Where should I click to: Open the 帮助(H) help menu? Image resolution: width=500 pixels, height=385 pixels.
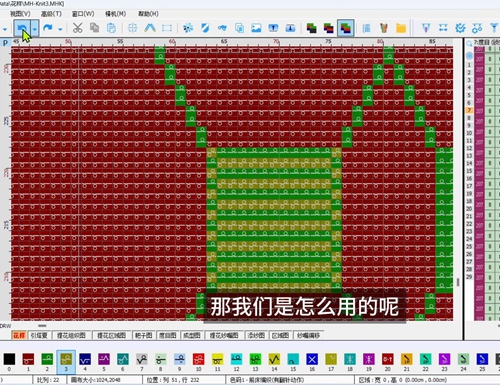[x=148, y=14]
